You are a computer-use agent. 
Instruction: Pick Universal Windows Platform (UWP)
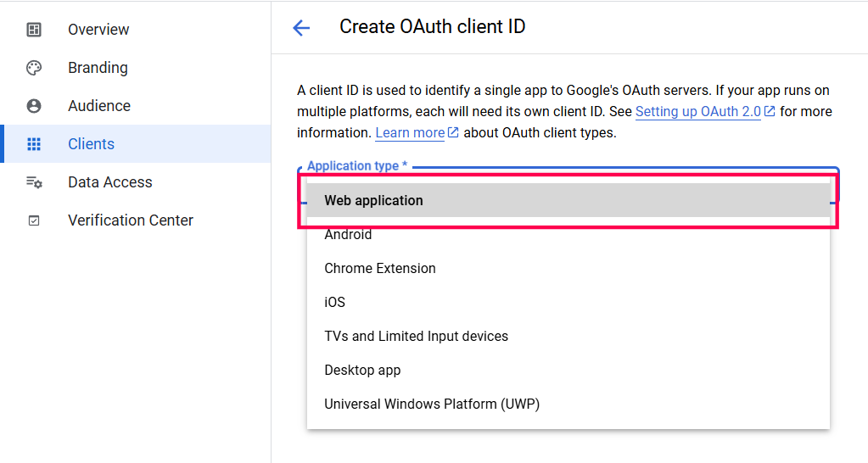[x=432, y=404]
